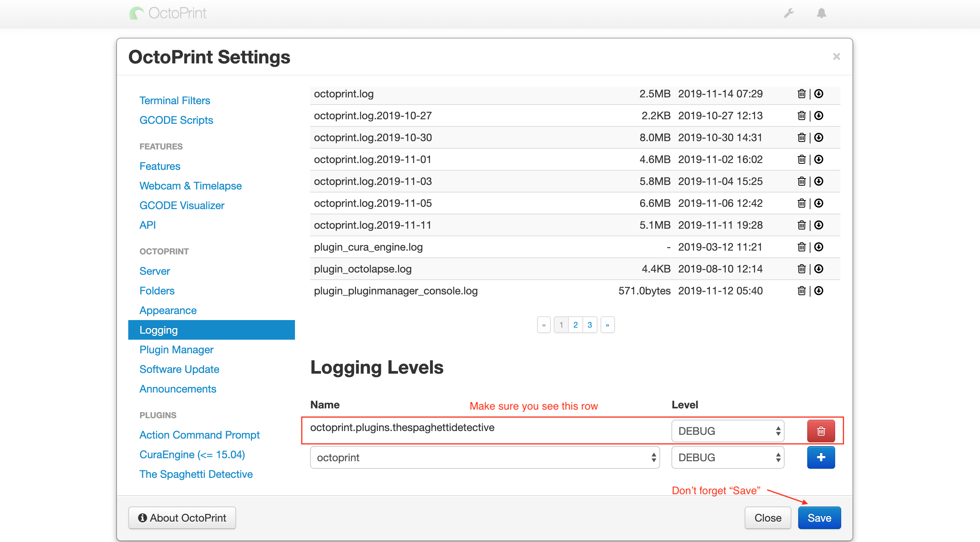Screen dimensions: 980x542
Task: Download plugin_octolapse.log
Action: (819, 269)
